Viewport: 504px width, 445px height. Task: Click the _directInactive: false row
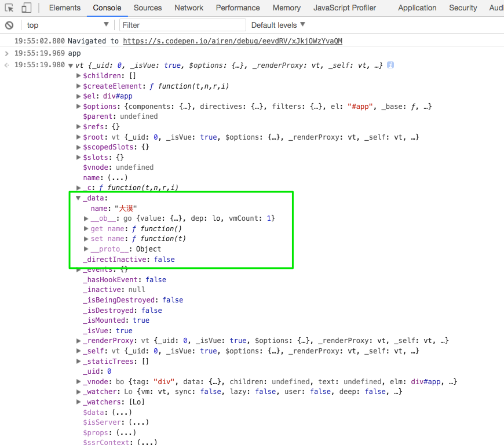129,259
